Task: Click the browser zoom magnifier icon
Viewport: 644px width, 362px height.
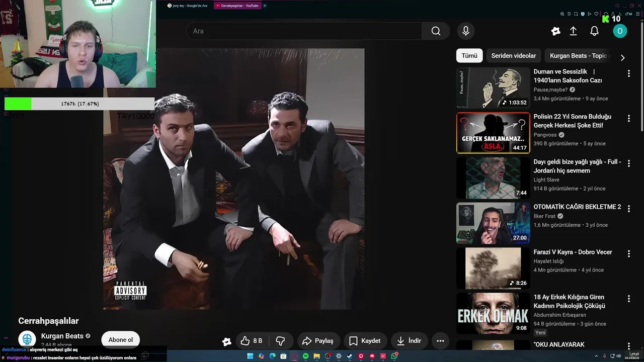Action: point(562,14)
